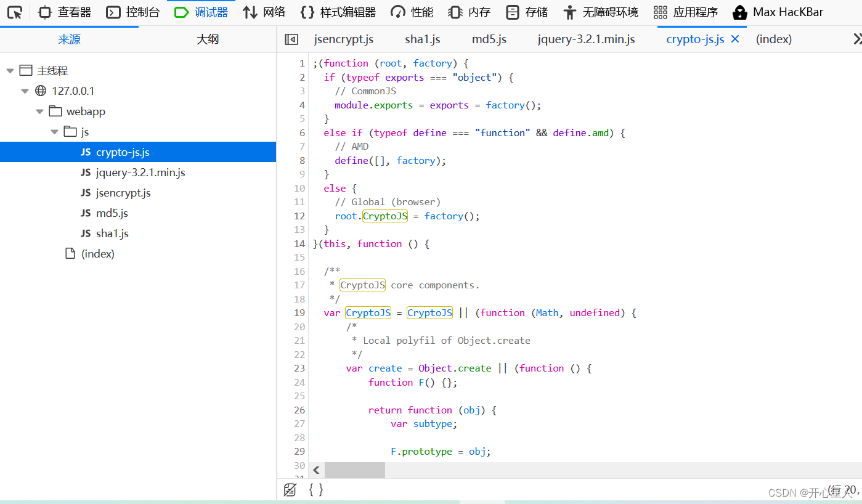This screenshot has width=862, height=504.
Task: Open crypto-js.js in the source tree
Action: coord(138,152)
